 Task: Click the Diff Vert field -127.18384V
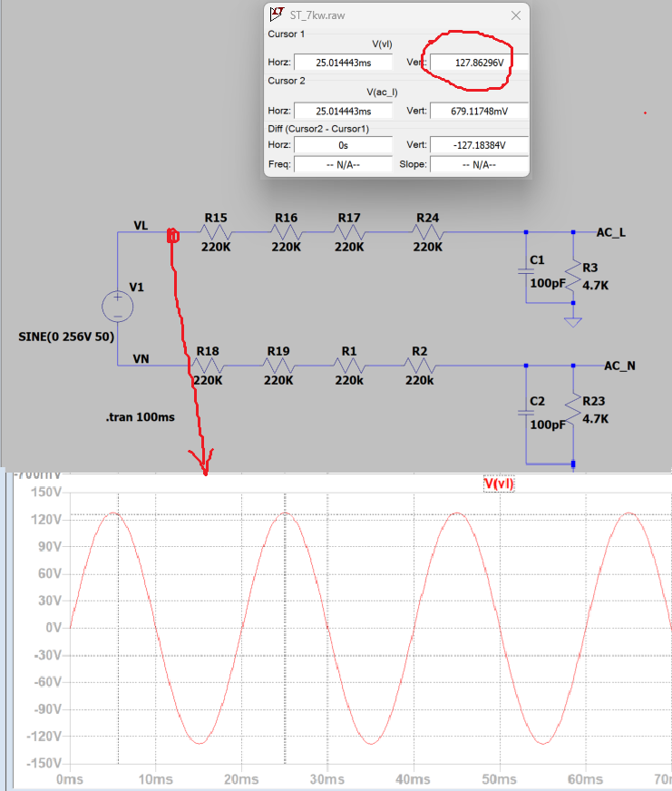point(479,145)
